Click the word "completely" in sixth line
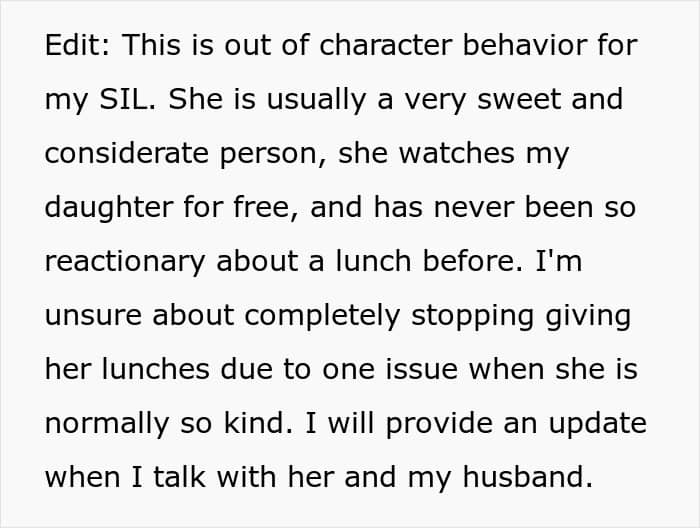The image size is (700, 528). [x=322, y=316]
